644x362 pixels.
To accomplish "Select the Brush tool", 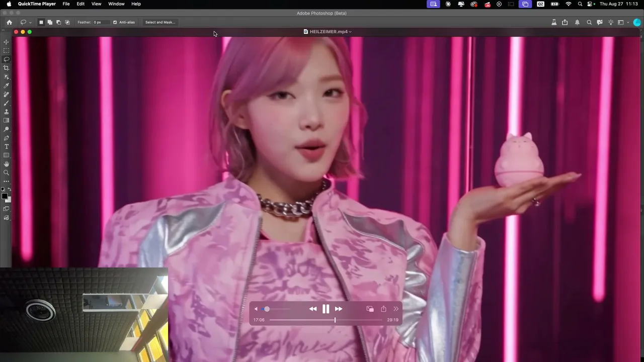I will 7,103.
